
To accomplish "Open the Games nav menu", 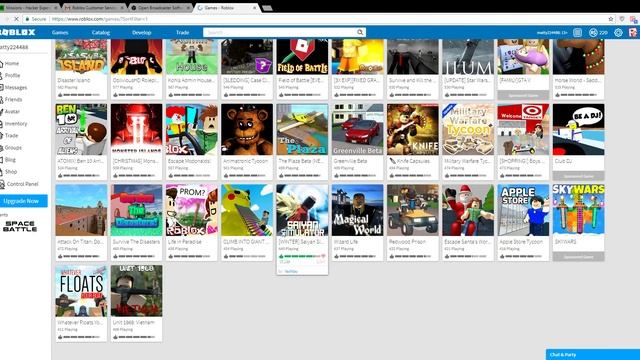I will click(x=60, y=32).
